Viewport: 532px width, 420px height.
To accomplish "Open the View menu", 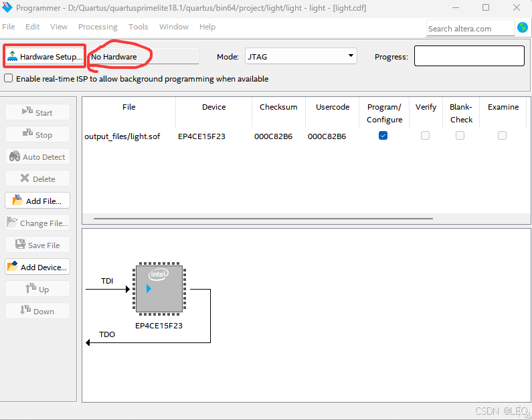I will [59, 27].
